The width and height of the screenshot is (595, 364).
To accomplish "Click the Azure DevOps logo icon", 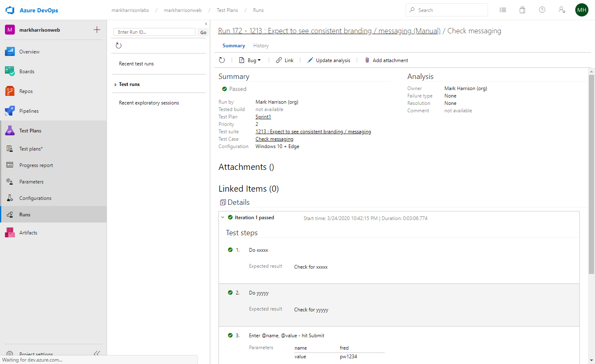I will 10,10.
